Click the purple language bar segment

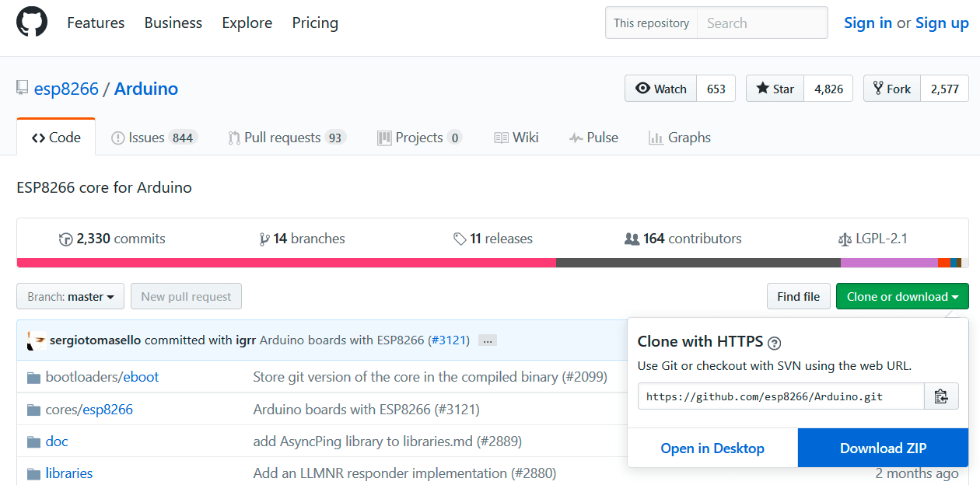pyautogui.click(x=889, y=263)
